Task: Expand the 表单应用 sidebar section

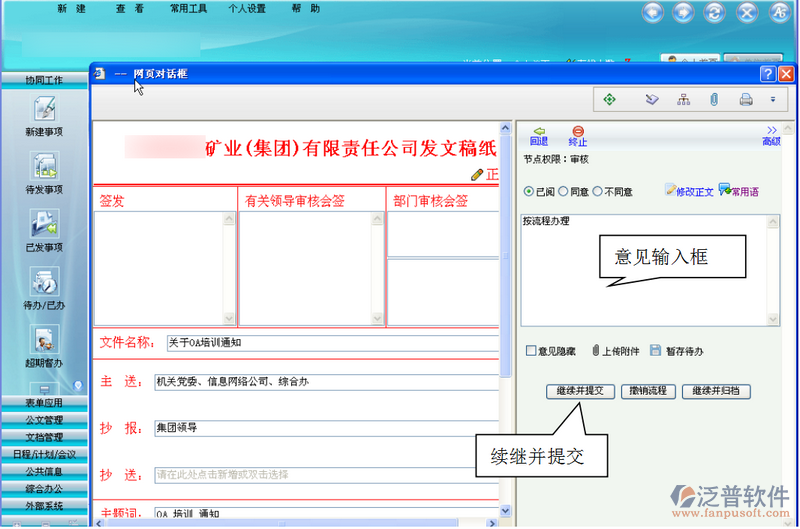Action: pyautogui.click(x=44, y=402)
